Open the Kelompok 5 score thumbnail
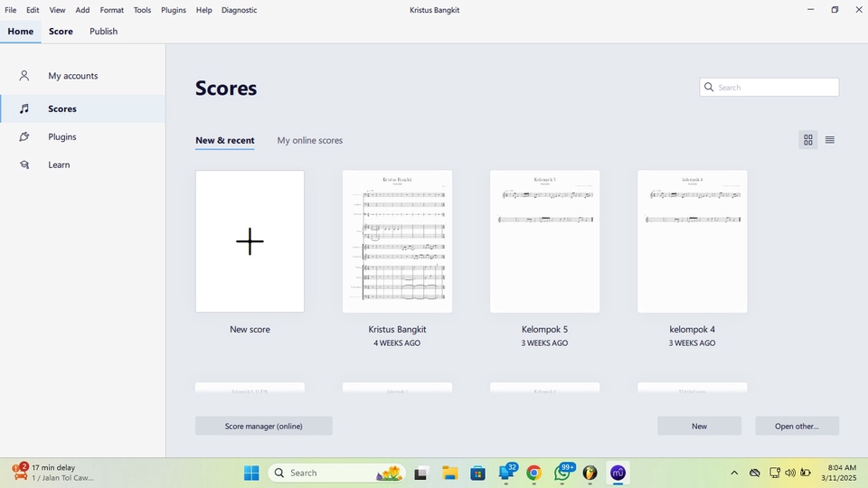Viewport: 868px width, 488px height. (544, 241)
